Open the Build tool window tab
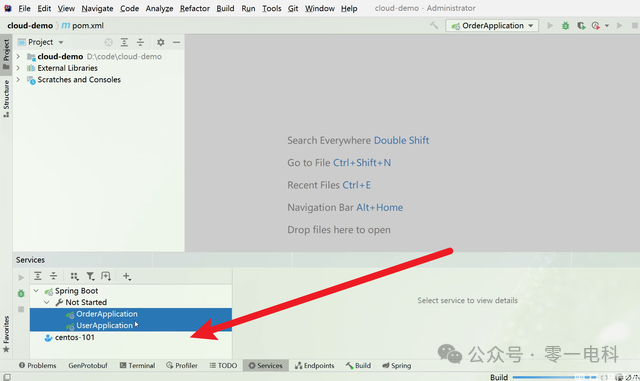The width and height of the screenshot is (640, 381). [358, 365]
